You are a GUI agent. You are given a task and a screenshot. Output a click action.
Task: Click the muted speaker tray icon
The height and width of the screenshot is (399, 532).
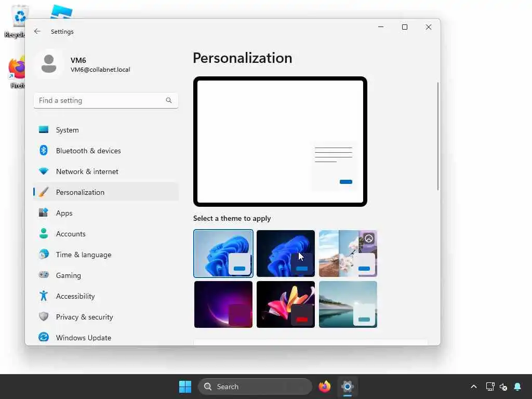tap(503, 387)
